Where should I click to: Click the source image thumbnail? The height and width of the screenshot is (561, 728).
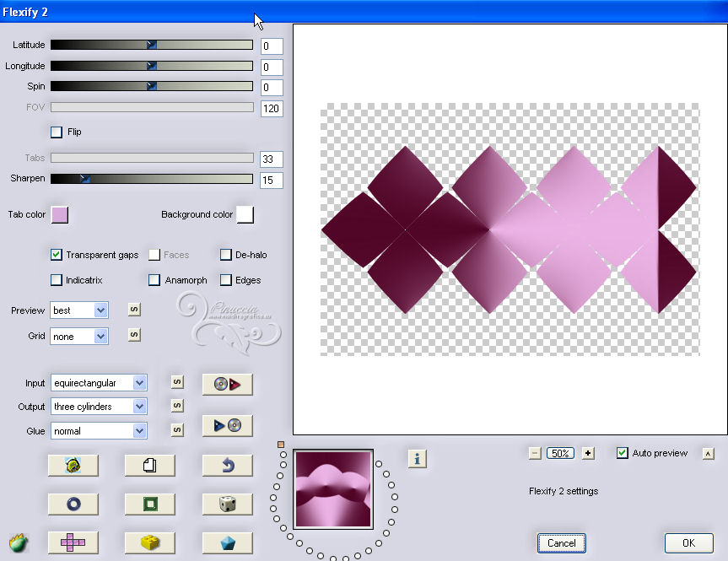tap(333, 489)
